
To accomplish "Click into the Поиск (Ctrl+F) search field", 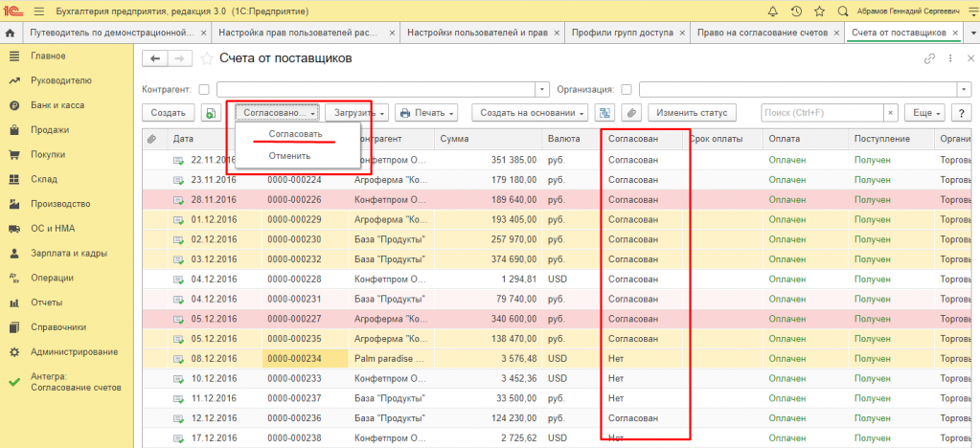I will pyautogui.click(x=821, y=113).
